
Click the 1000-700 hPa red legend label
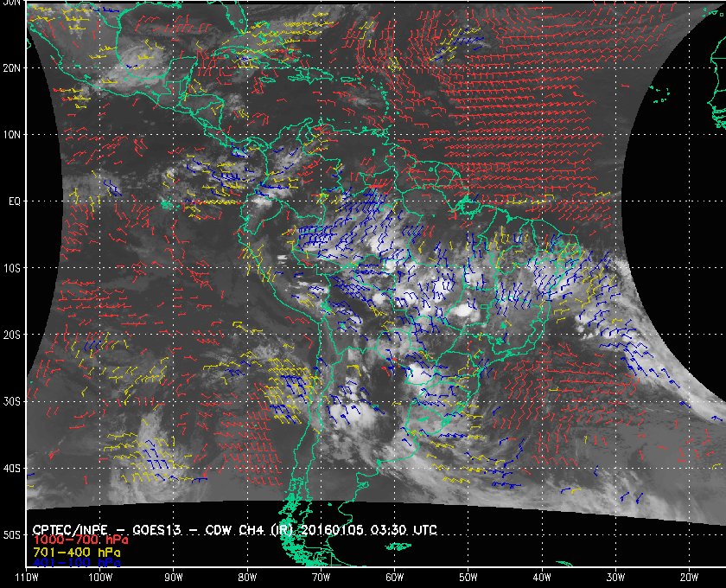(x=80, y=540)
